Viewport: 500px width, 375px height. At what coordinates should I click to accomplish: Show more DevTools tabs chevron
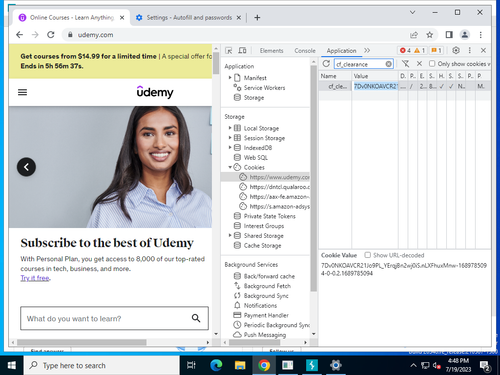pos(367,50)
